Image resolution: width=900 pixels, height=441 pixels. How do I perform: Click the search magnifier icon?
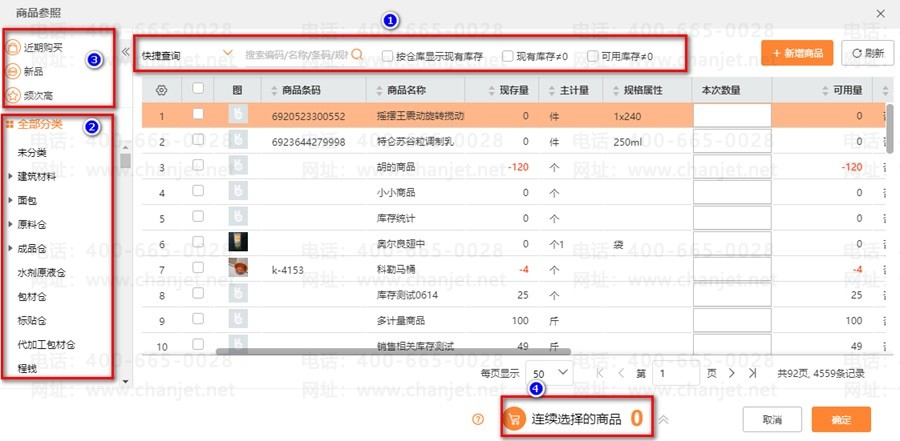pyautogui.click(x=357, y=54)
